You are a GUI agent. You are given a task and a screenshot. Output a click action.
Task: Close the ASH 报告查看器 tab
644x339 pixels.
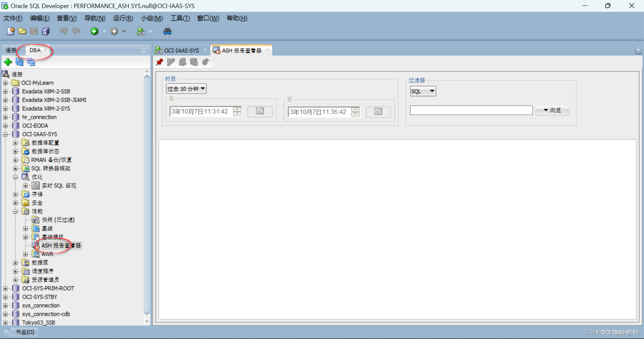tap(268, 50)
